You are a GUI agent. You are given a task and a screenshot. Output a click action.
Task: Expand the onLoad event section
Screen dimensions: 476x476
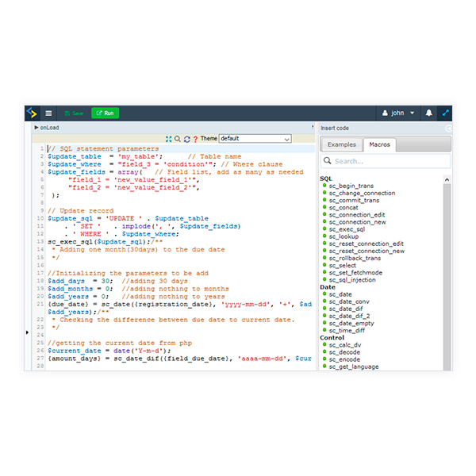click(36, 128)
